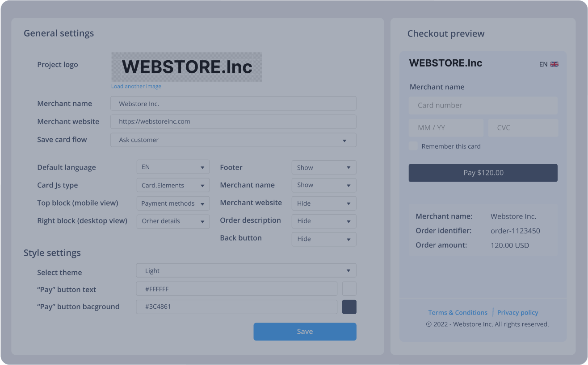Open the Terms & Conditions link

point(458,312)
